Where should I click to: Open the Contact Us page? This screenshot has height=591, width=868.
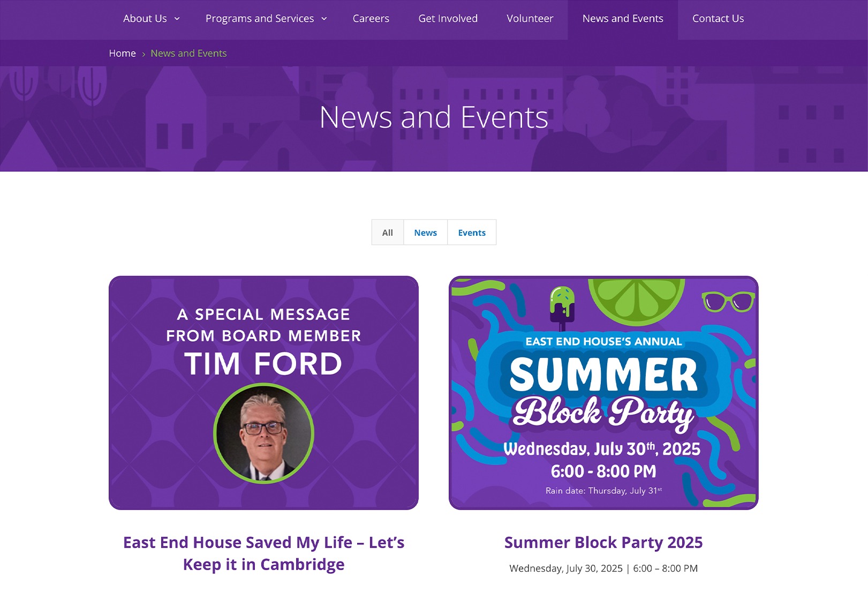(x=718, y=19)
